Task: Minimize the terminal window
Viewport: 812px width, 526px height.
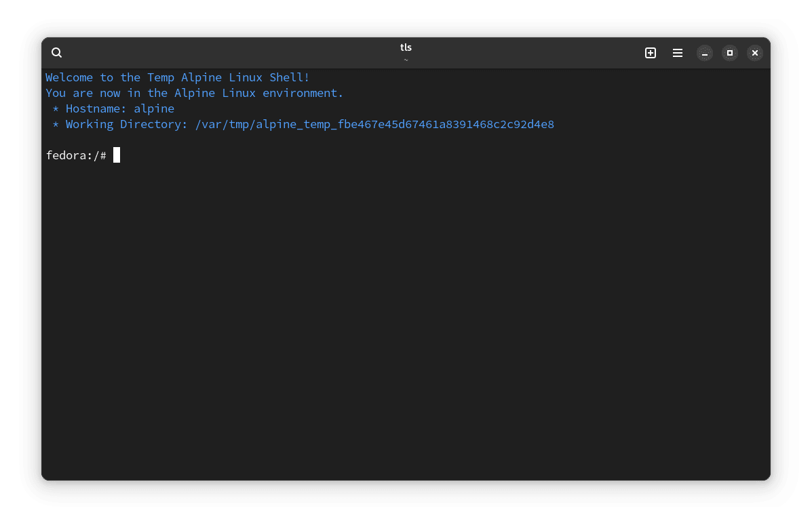Action: (x=704, y=52)
